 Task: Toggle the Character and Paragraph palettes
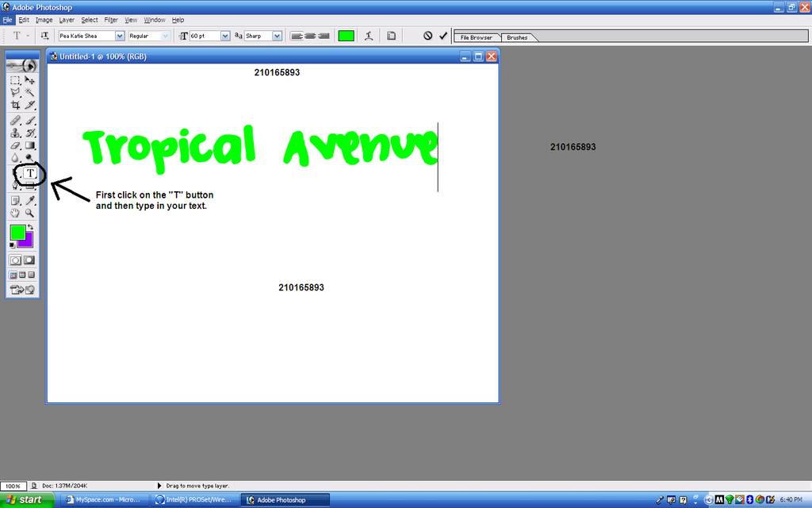pyautogui.click(x=392, y=36)
